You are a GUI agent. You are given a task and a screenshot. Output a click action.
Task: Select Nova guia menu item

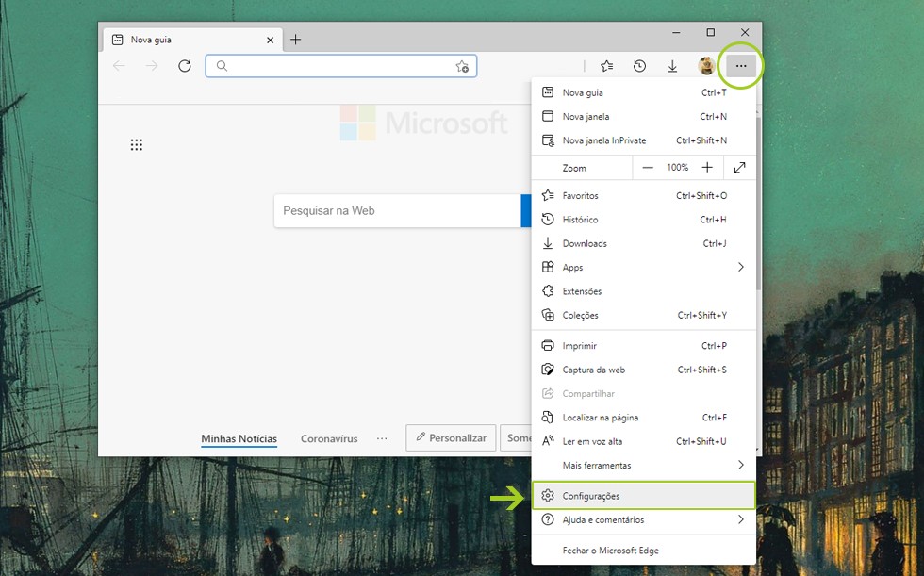pyautogui.click(x=643, y=92)
